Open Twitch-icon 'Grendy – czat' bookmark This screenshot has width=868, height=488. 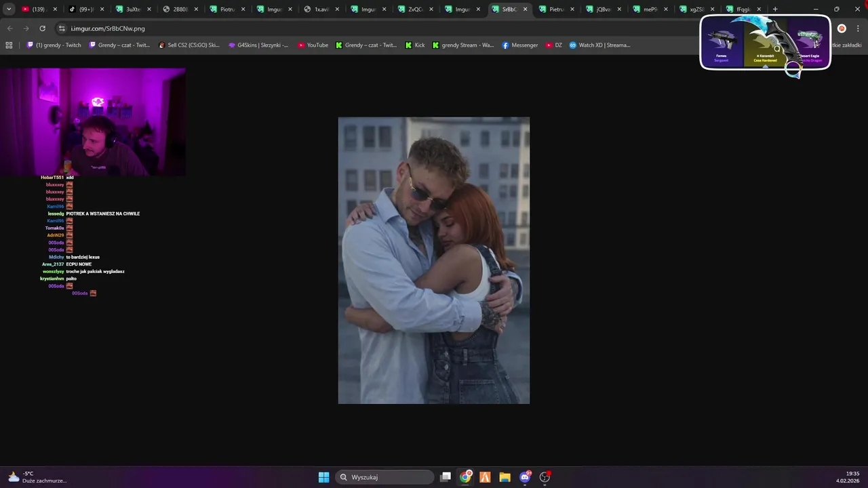click(x=119, y=45)
